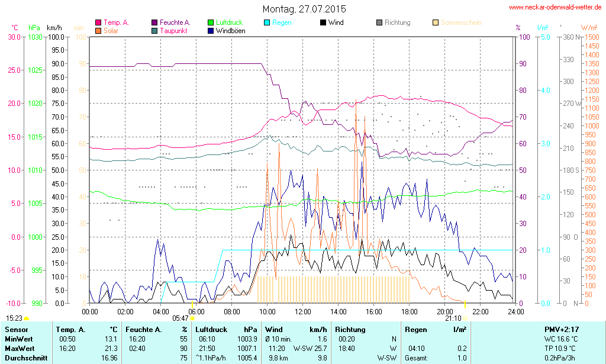Click the sunrise marker at 05:47

[x=192, y=318]
